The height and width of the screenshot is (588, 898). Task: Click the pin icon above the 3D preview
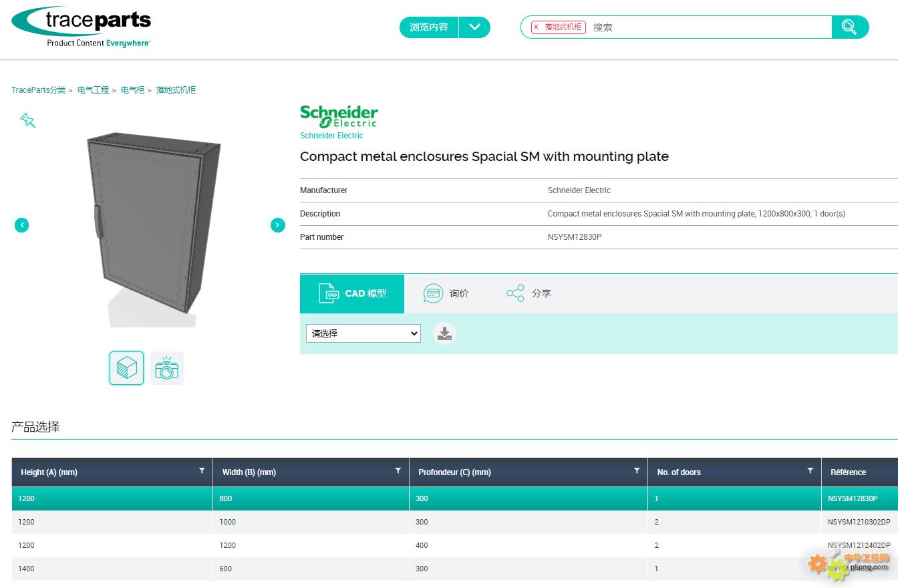tap(27, 120)
